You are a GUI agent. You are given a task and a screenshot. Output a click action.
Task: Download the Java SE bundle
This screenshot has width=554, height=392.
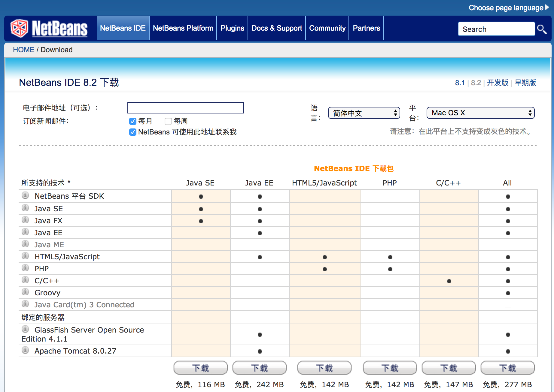(201, 368)
